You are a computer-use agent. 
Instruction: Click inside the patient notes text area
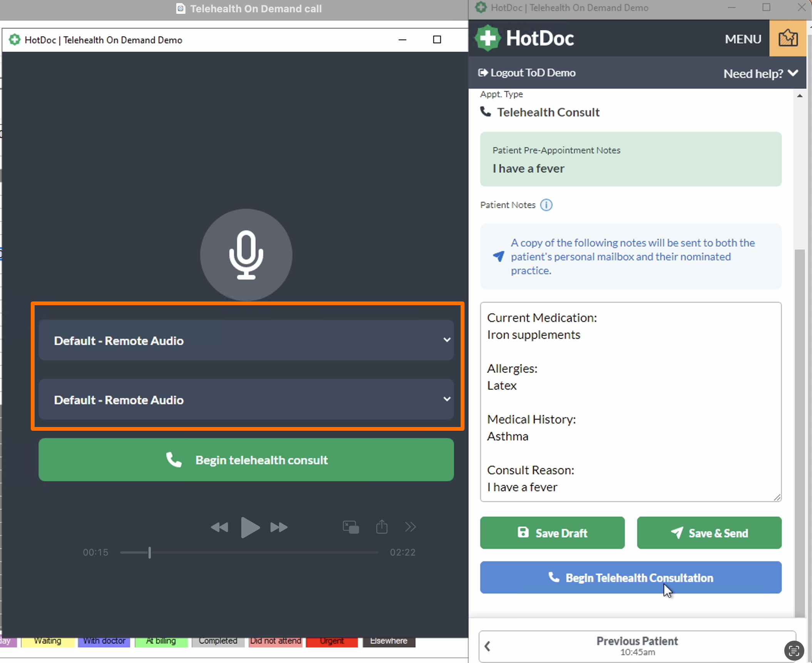point(631,402)
